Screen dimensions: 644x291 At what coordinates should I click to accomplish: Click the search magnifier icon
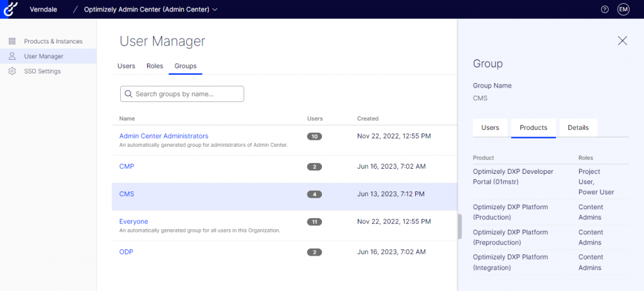(128, 94)
